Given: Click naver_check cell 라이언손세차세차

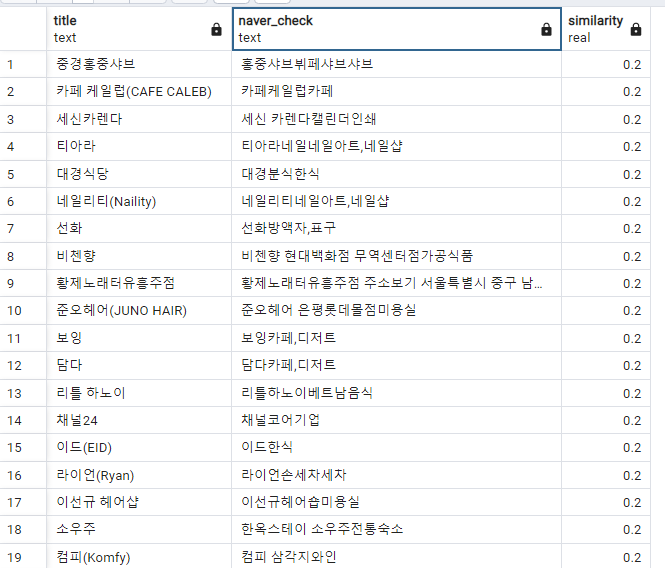Looking at the screenshot, I should [x=397, y=475].
